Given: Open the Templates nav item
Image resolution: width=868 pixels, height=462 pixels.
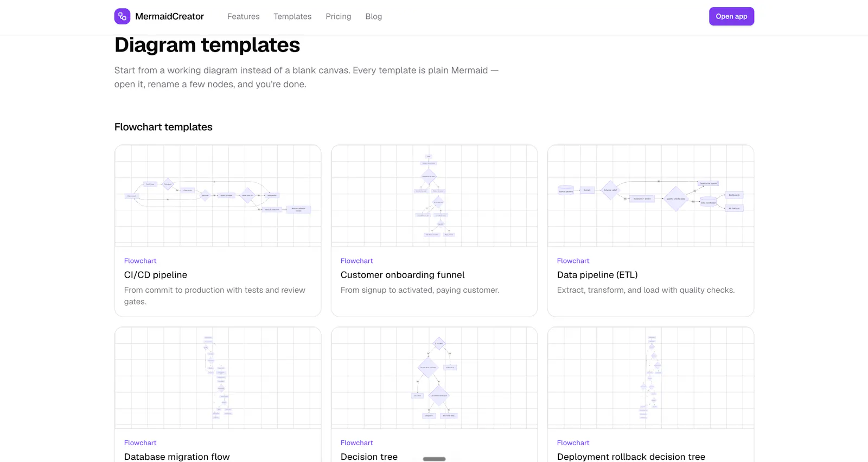Looking at the screenshot, I should (x=292, y=16).
